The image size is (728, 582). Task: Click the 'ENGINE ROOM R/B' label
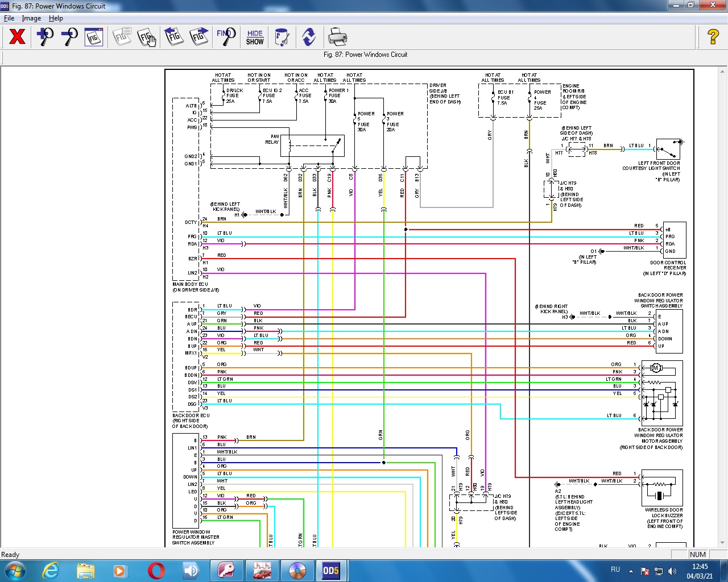coord(573,88)
